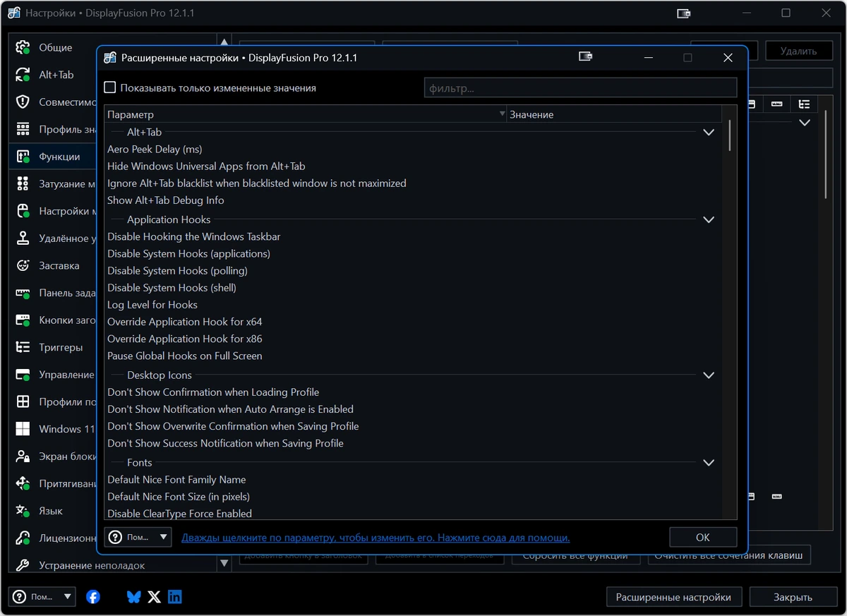Image resolution: width=847 pixels, height=616 pixels.
Task: Open the Пом... help dropdown in dialog
Action: (x=138, y=537)
